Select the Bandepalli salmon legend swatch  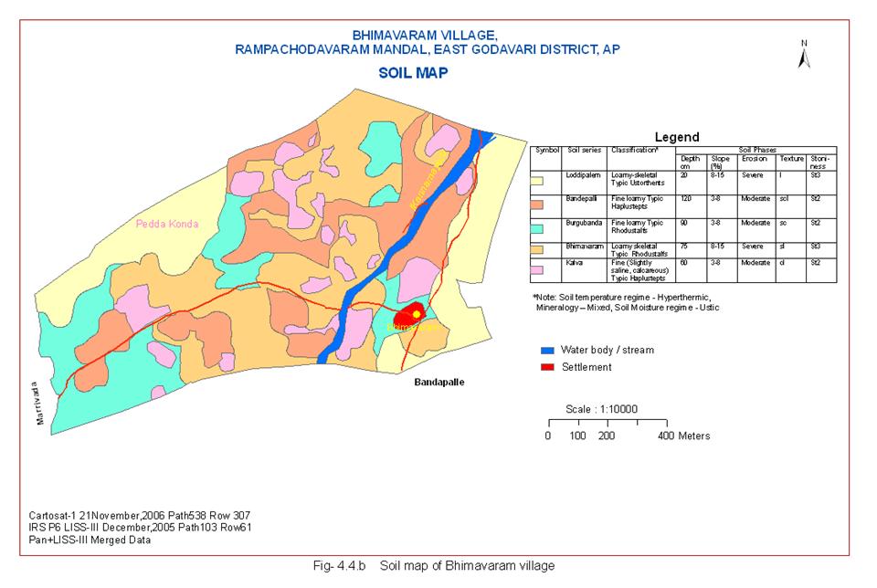tap(537, 205)
